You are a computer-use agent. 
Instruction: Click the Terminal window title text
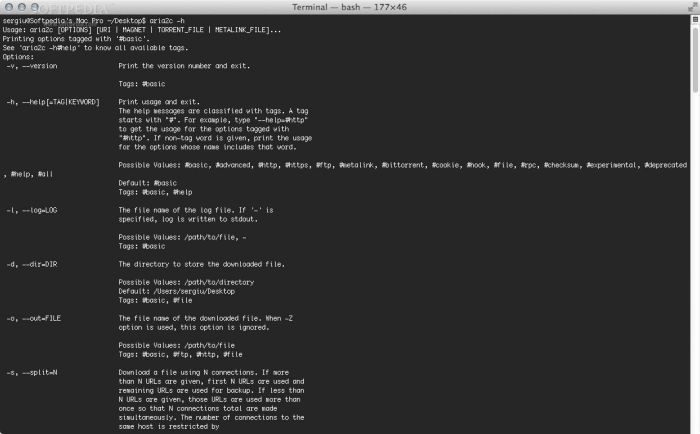coord(349,7)
